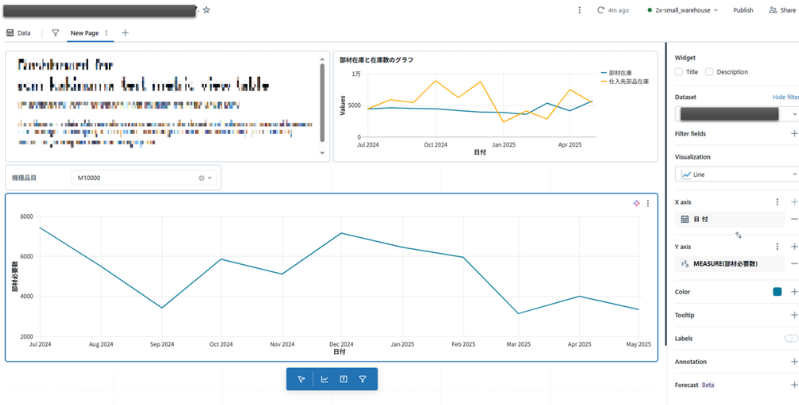This screenshot has width=799, height=405.
Task: Click the refresh icon beside 4m ago
Action: click(601, 10)
